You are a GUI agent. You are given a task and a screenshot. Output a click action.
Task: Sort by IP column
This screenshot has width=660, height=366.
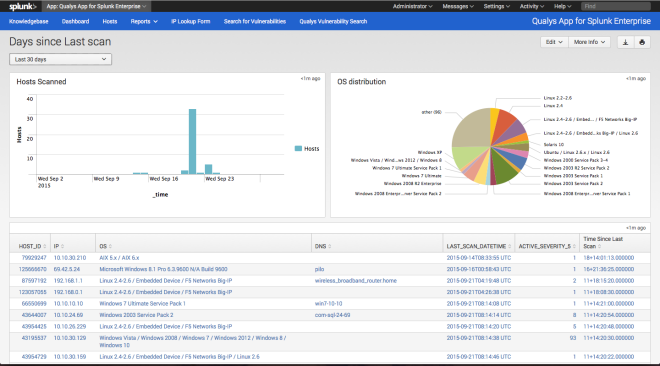click(59, 246)
